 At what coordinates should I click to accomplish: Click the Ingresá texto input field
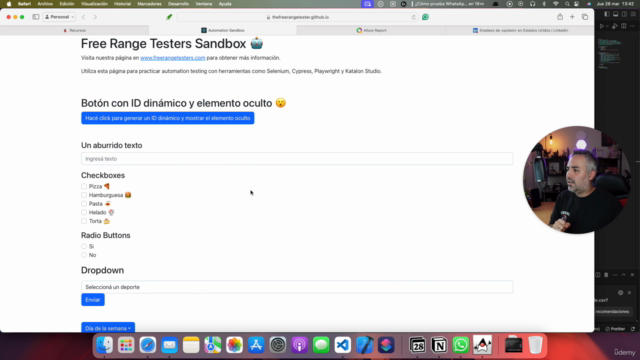[x=297, y=159]
